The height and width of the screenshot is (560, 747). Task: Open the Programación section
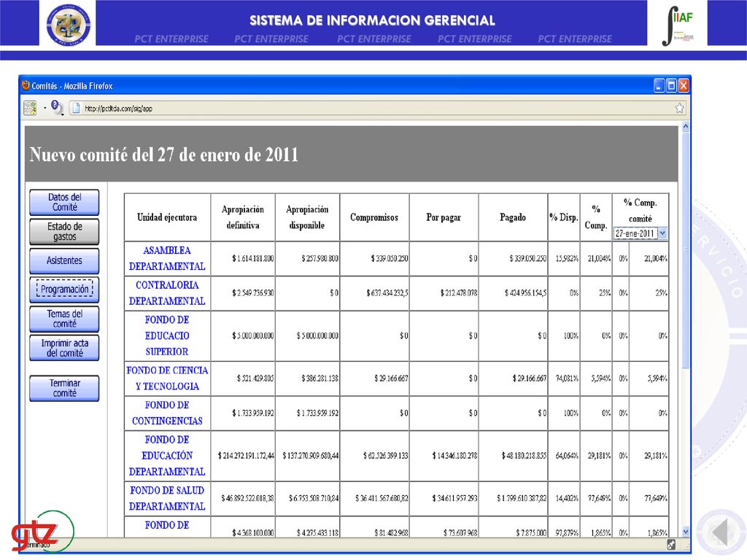64,289
